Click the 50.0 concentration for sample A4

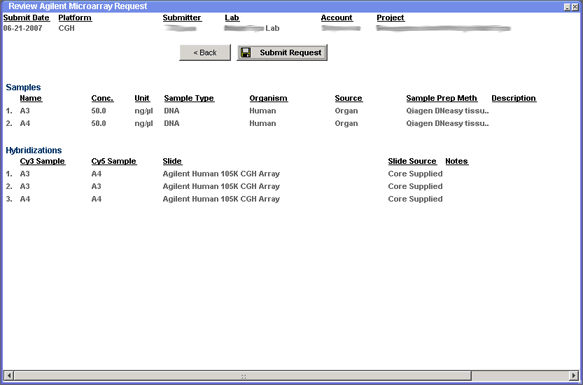point(99,123)
